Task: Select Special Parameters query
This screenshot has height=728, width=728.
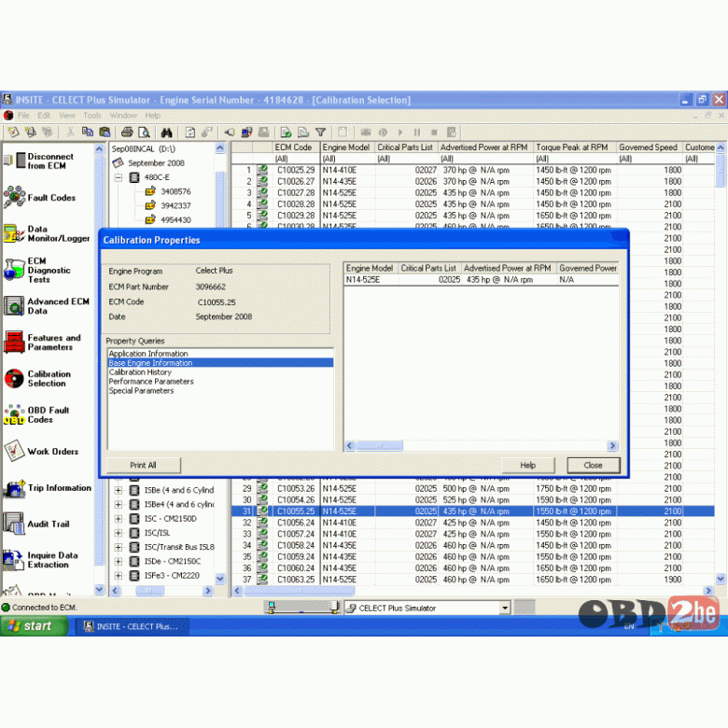Action: [220, 390]
